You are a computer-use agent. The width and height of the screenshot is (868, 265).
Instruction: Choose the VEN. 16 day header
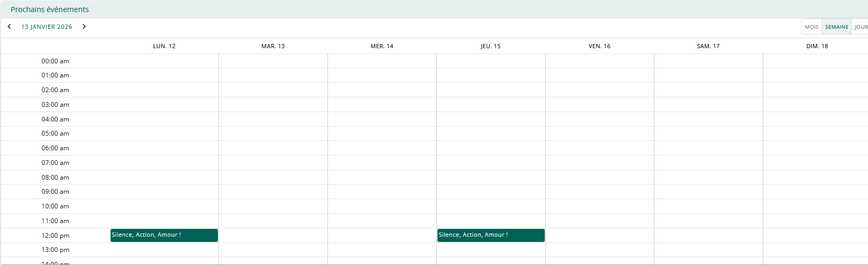point(599,46)
